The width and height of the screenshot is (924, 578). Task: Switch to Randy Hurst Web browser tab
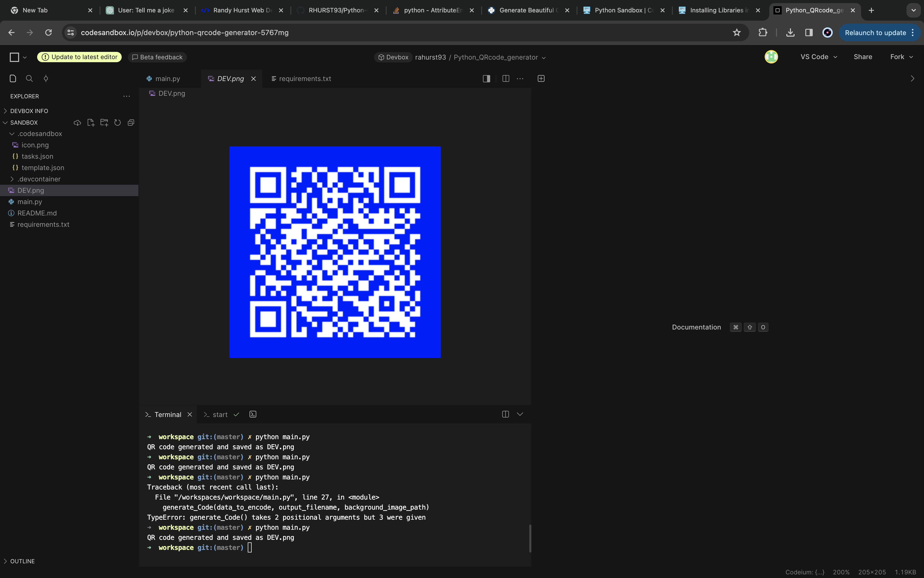point(242,10)
